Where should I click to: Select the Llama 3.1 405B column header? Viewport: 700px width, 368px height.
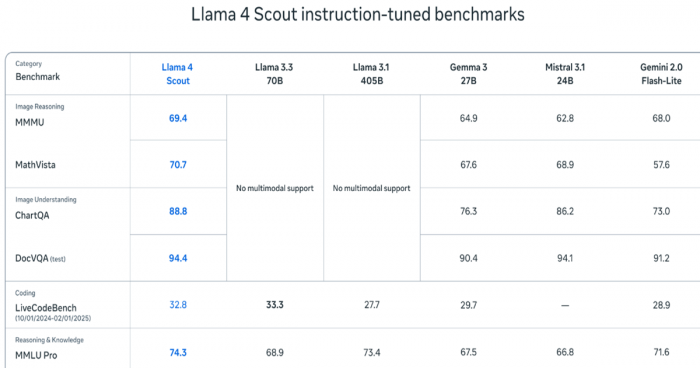(x=371, y=74)
